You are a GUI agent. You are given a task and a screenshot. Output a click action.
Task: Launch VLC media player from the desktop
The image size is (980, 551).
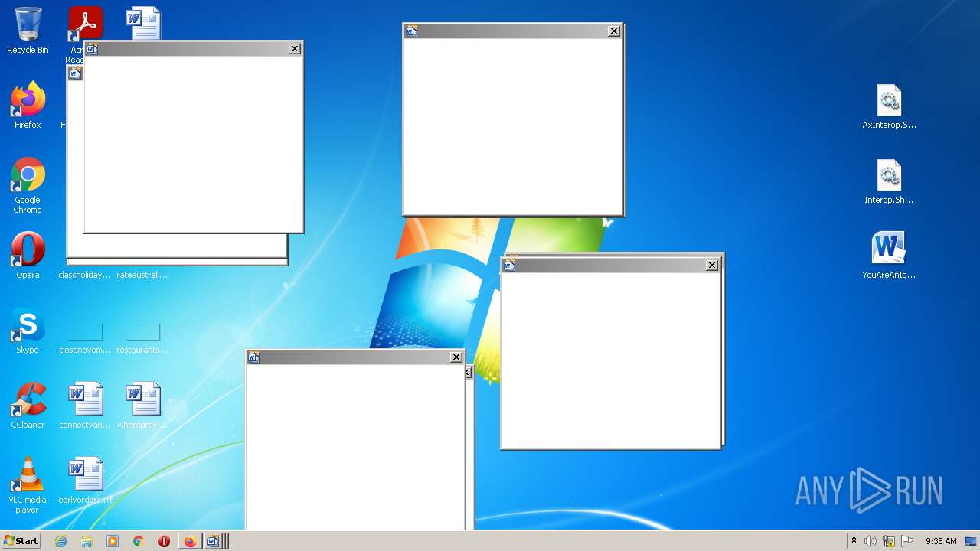[x=28, y=485]
